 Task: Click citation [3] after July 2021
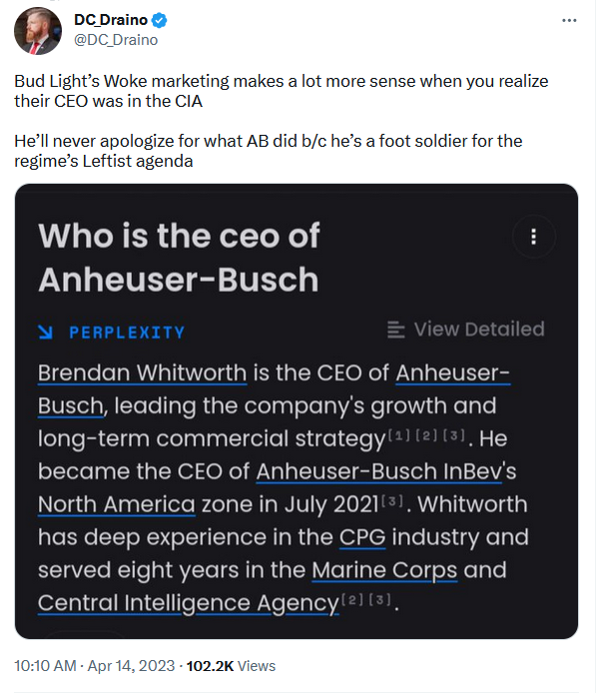pos(392,500)
